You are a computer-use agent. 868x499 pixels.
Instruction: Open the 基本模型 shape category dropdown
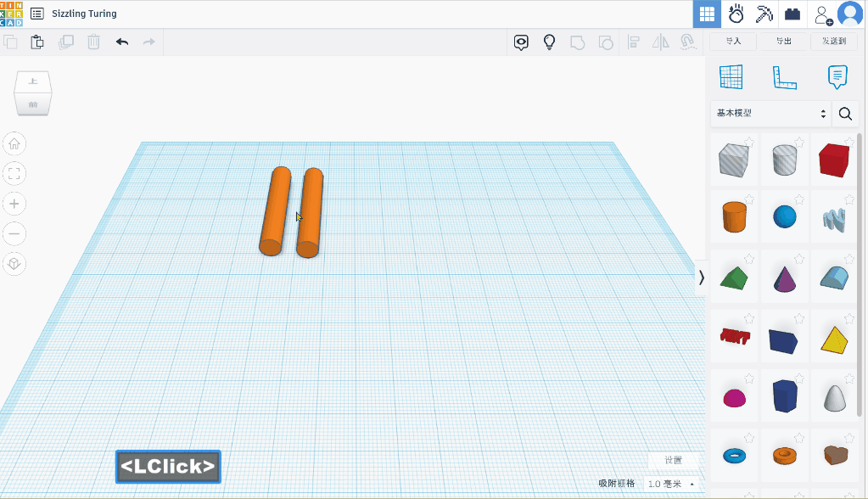point(770,113)
